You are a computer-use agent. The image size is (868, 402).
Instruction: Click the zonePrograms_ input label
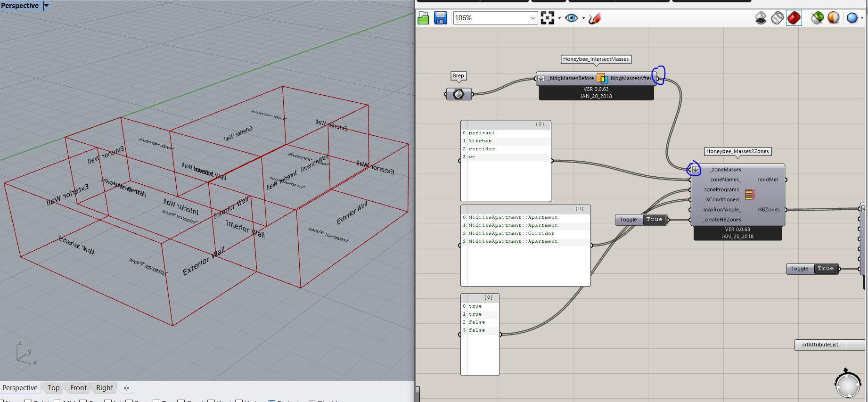(x=722, y=189)
